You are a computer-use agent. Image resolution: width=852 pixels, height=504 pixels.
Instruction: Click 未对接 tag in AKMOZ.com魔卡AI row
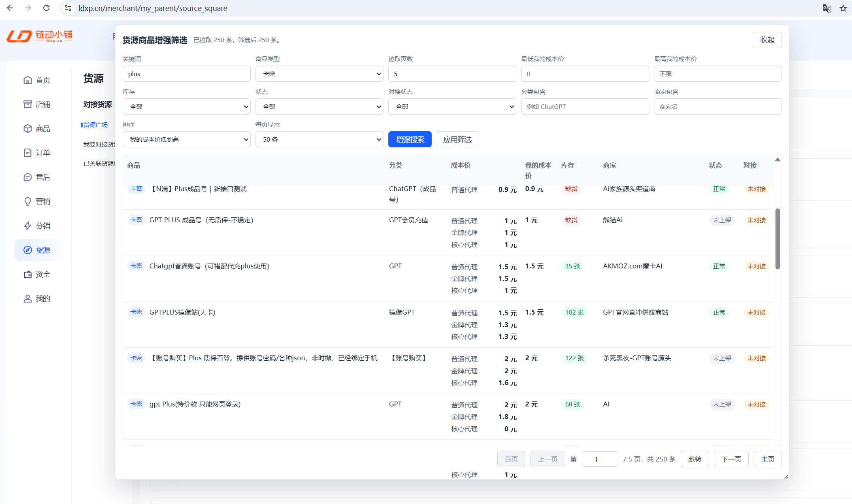point(756,266)
